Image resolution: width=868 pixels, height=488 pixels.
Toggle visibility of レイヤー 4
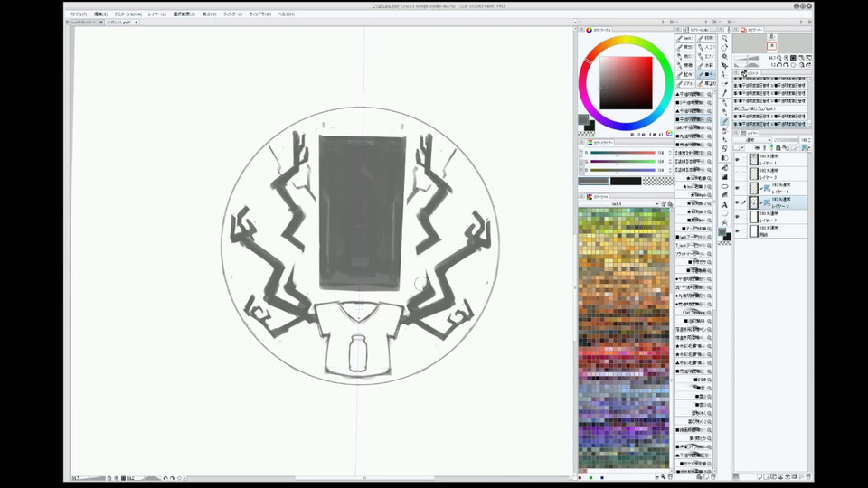pos(738,188)
